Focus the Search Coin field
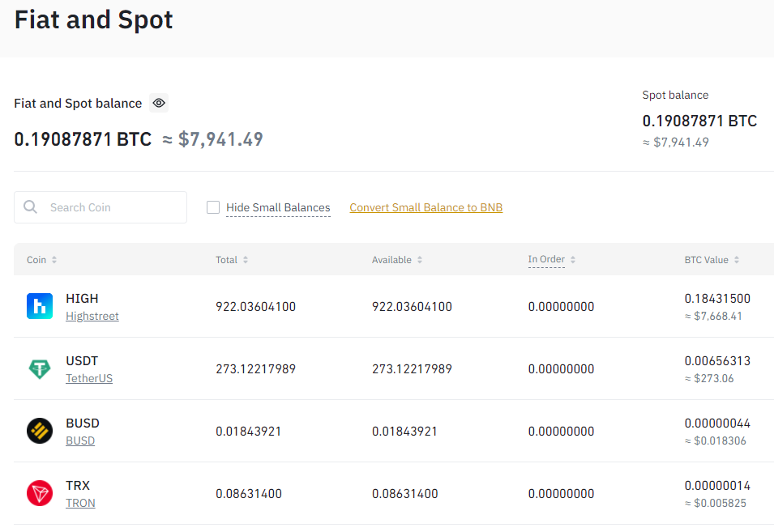Viewport: 774px width, 532px height. coord(100,207)
